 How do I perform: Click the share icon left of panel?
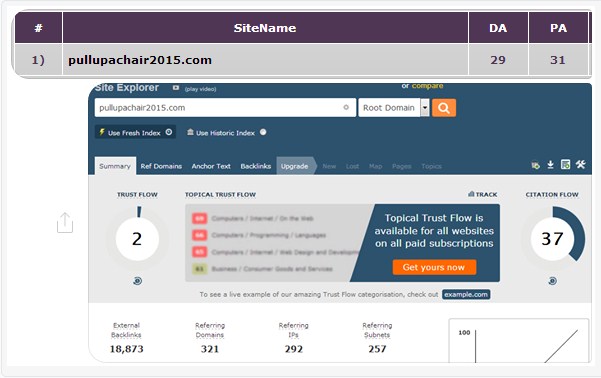[65, 223]
